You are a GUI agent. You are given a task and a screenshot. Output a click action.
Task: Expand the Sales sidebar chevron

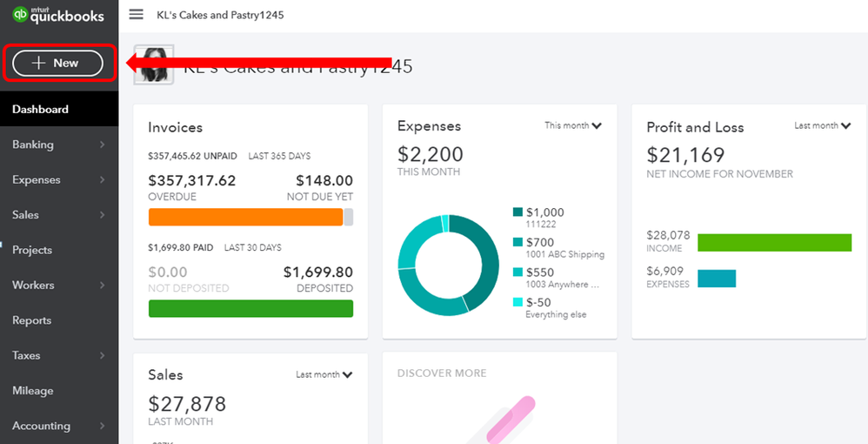tap(103, 214)
